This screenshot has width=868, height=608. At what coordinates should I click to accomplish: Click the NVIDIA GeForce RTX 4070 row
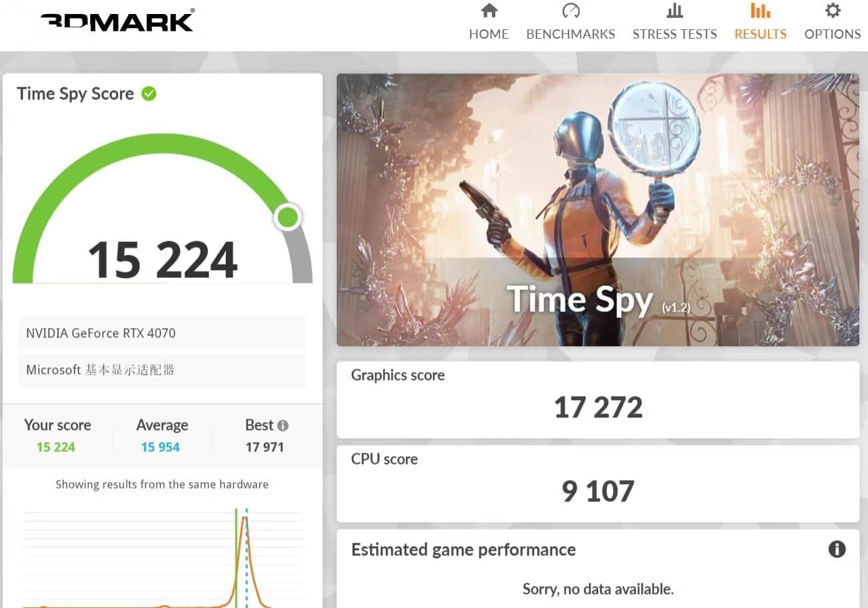coord(162,333)
